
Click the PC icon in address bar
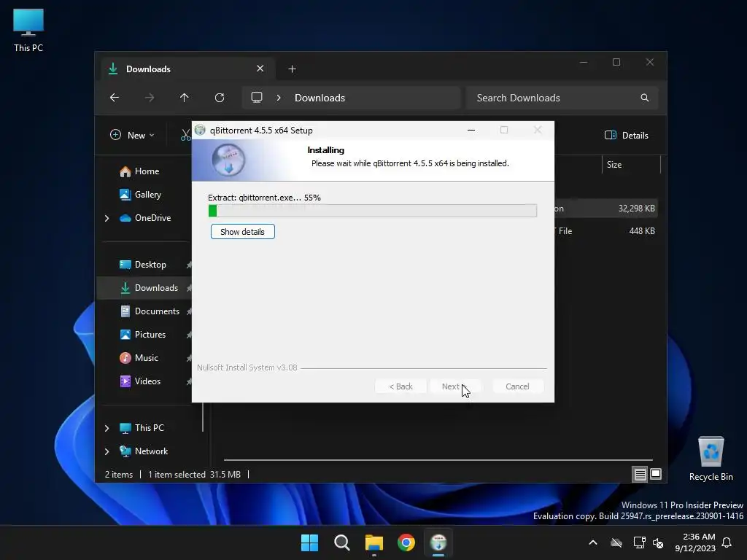point(257,98)
